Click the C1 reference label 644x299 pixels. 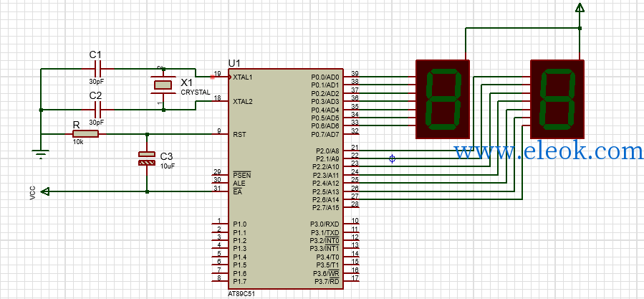coord(95,54)
